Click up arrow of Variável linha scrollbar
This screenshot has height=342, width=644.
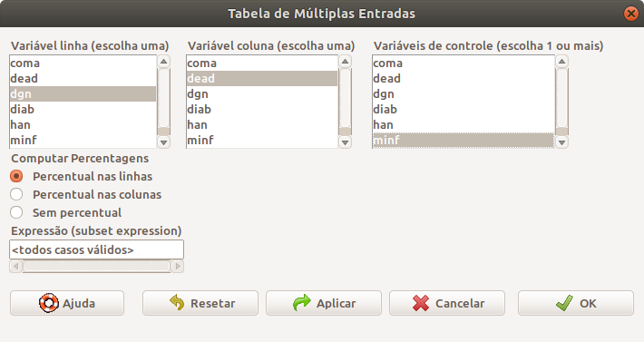[x=163, y=62]
